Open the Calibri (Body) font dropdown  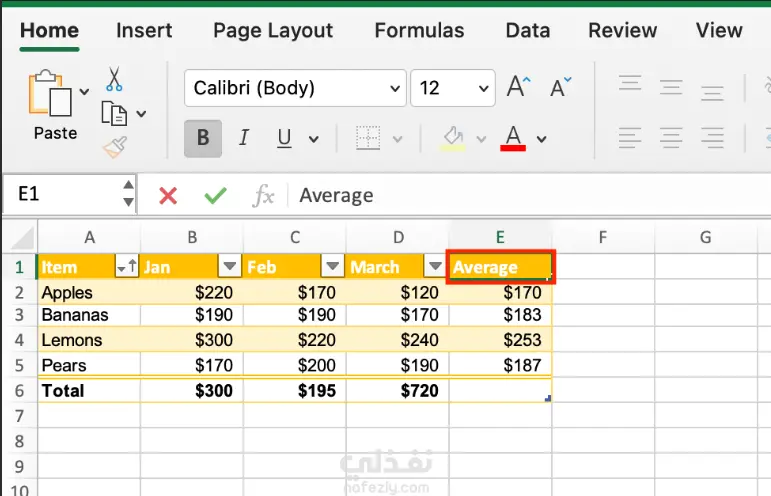point(393,88)
